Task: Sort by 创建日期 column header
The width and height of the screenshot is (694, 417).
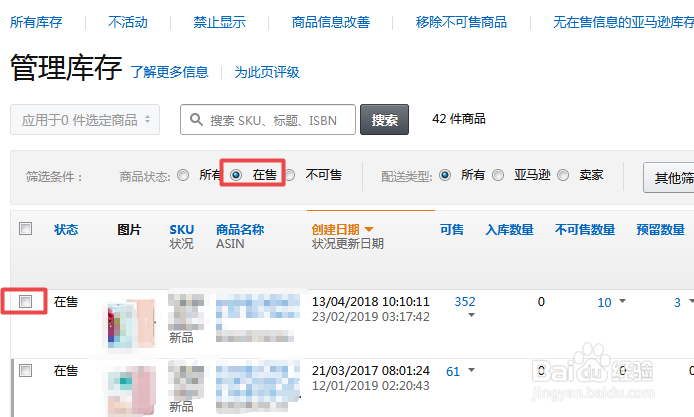Action: coord(335,229)
